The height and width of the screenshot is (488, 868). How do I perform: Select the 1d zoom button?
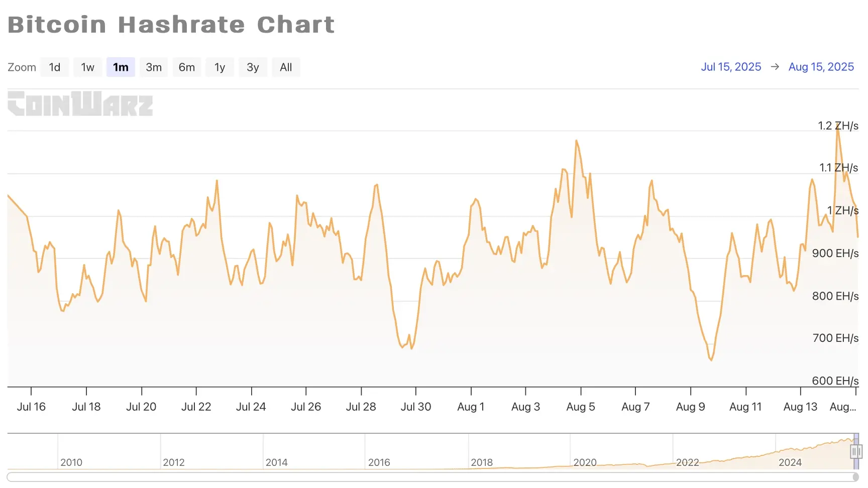[x=54, y=67]
